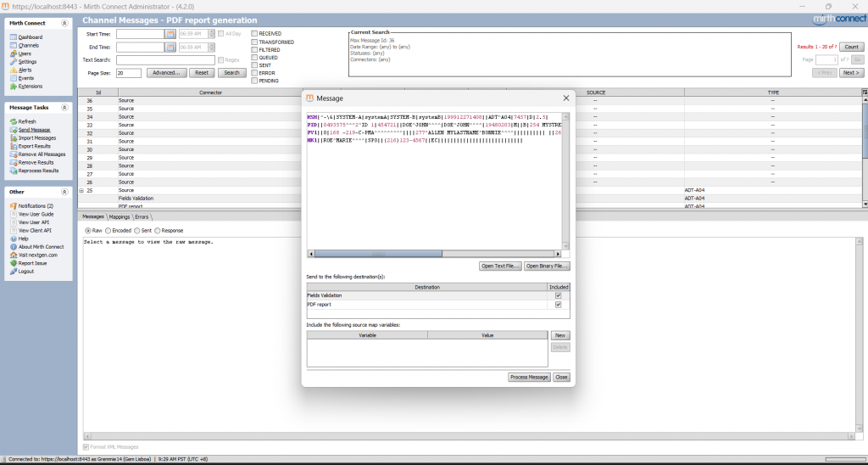This screenshot has width=868, height=465.
Task: Click Open Binary File button
Action: pos(547,266)
